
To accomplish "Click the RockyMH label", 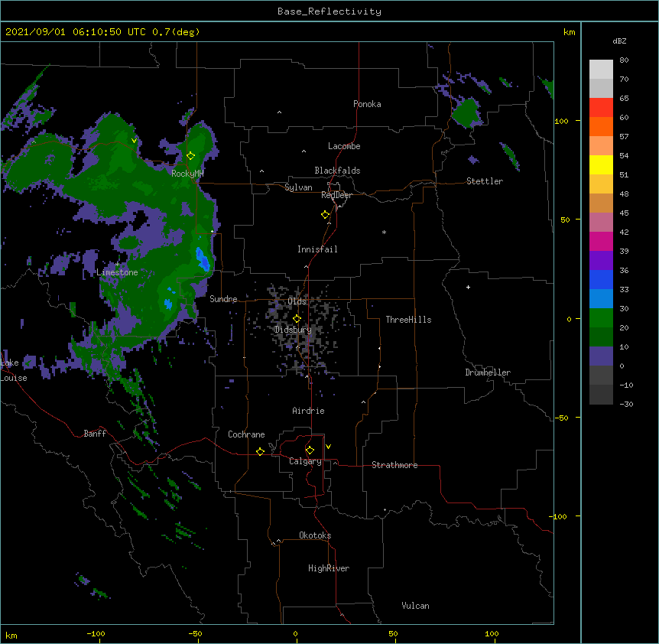I will pos(187,174).
